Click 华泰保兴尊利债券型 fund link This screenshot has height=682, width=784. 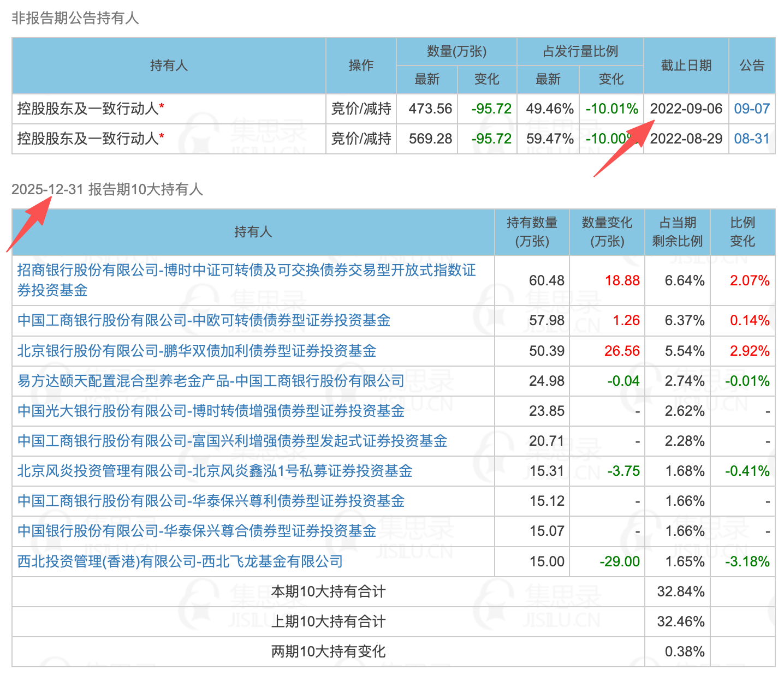click(x=211, y=501)
